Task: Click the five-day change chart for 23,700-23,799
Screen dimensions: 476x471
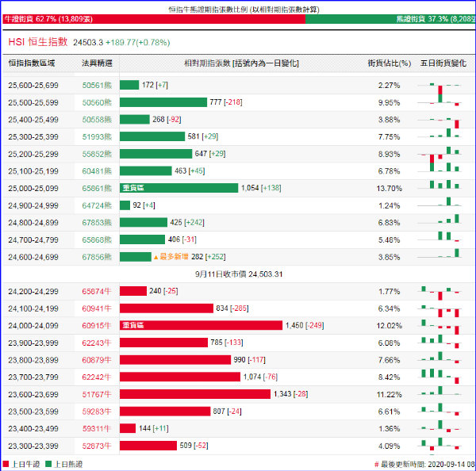Action: [x=440, y=377]
